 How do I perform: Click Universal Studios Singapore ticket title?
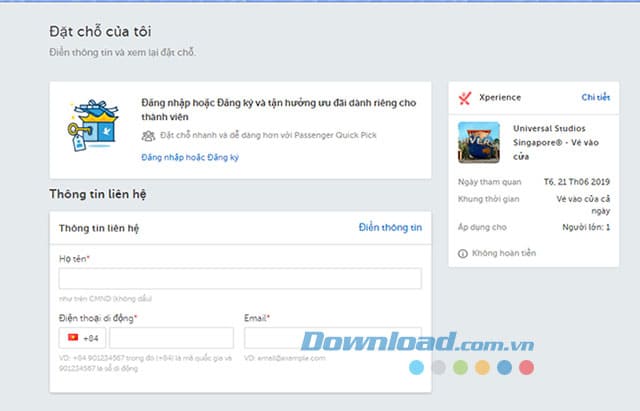[x=556, y=142]
